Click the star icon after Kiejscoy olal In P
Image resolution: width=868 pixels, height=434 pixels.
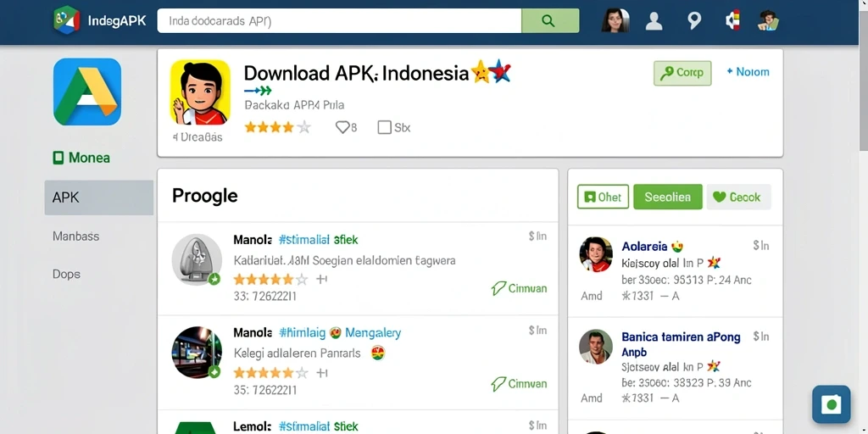(714, 263)
